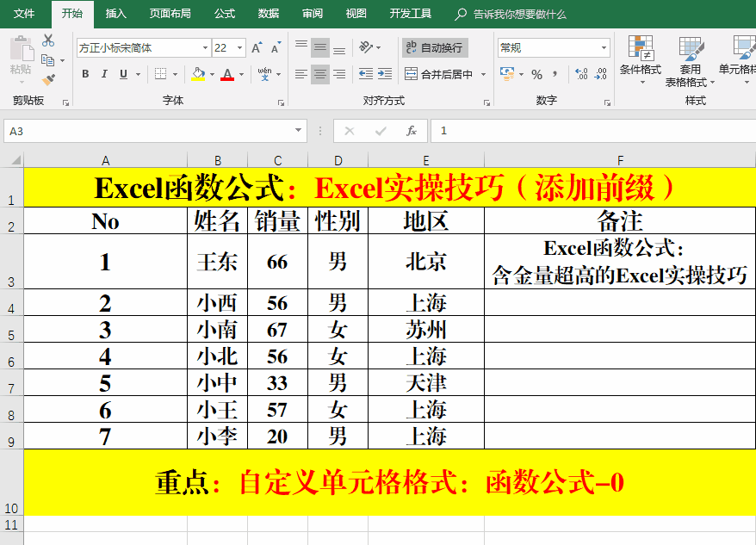Open the font name dropdown
Viewport: 756px width, 545px height.
point(205,48)
